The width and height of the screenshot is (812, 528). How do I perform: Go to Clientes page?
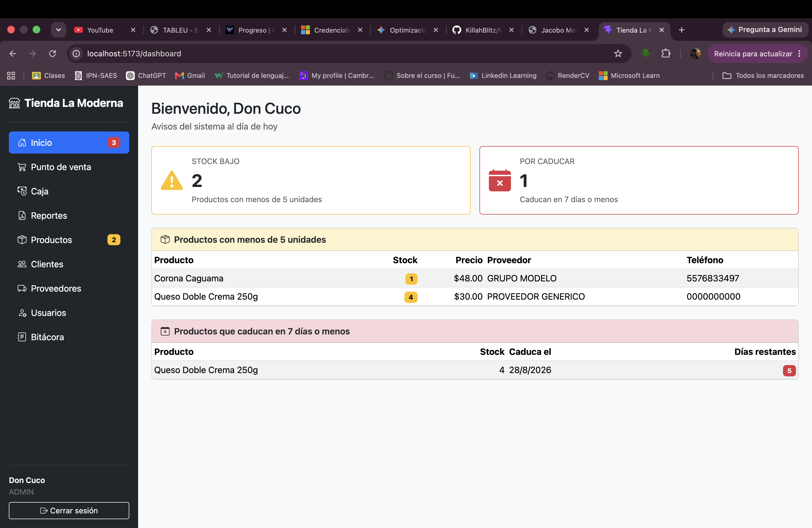pyautogui.click(x=69, y=264)
